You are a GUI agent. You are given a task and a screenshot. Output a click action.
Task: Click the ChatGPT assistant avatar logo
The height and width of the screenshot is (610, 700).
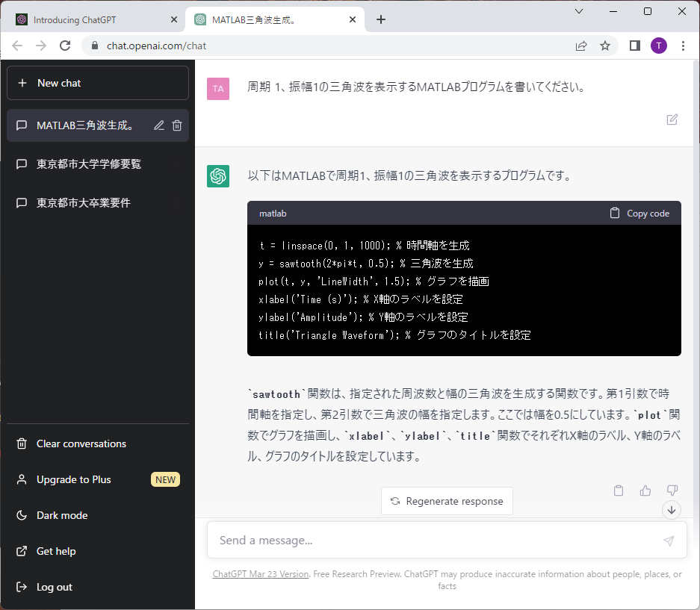point(218,175)
